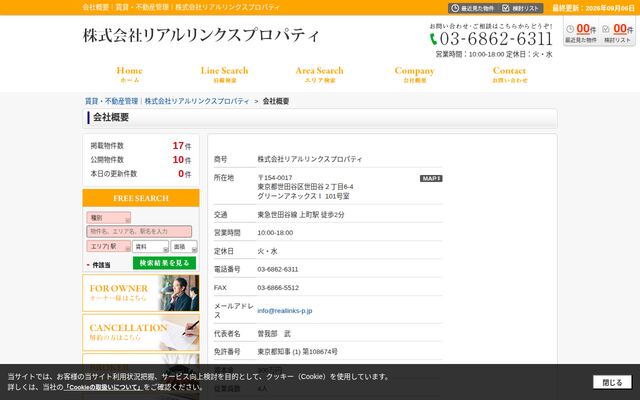Open the Contact menu item

coord(509,74)
